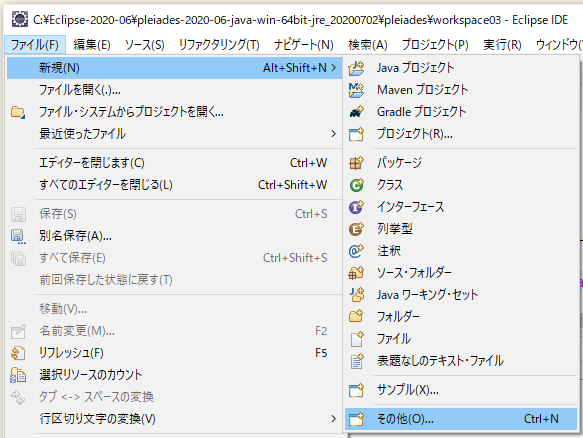Screen dimensions: 583x438
Task: Click the ファイル new file icon
Action: 357,339
